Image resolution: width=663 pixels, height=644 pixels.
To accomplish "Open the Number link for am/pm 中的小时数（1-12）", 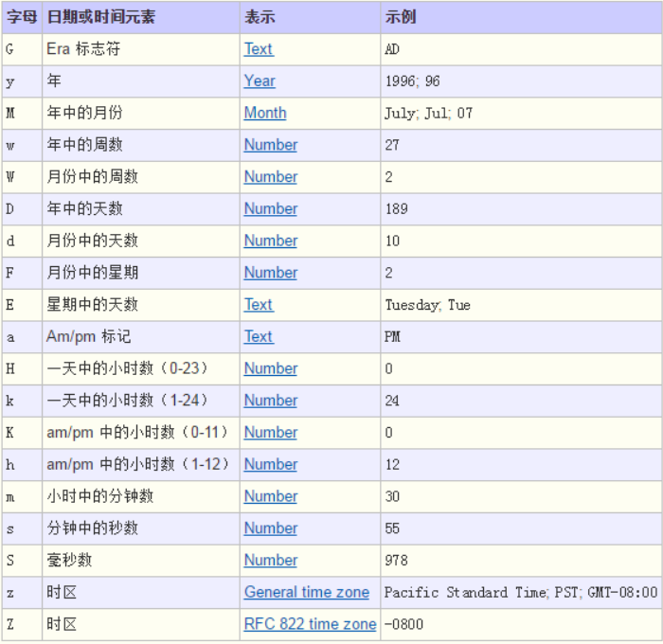I will point(271,464).
